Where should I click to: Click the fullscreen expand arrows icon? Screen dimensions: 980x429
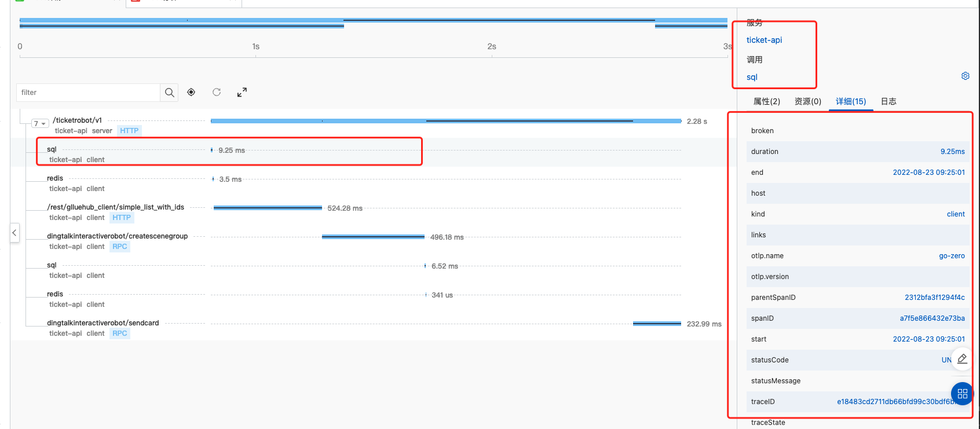(242, 92)
